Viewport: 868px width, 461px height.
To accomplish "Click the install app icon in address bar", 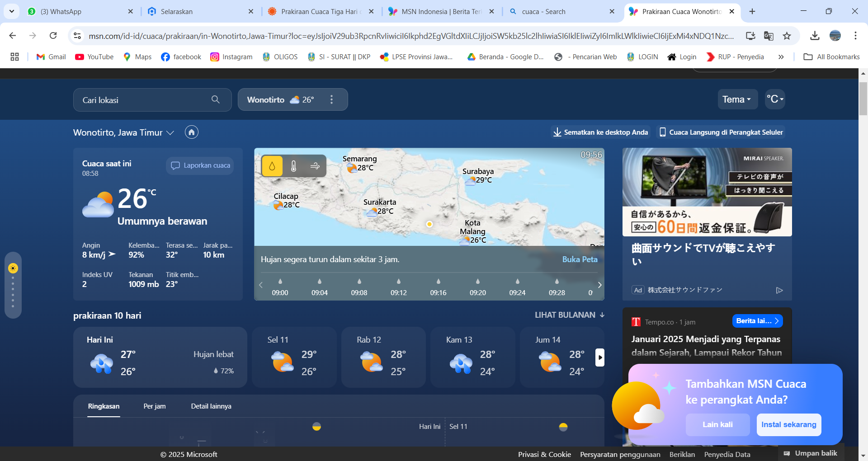I will [750, 36].
